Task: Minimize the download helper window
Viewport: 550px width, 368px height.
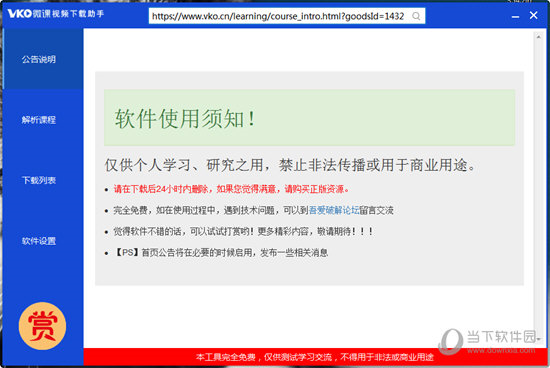Action: coord(515,16)
